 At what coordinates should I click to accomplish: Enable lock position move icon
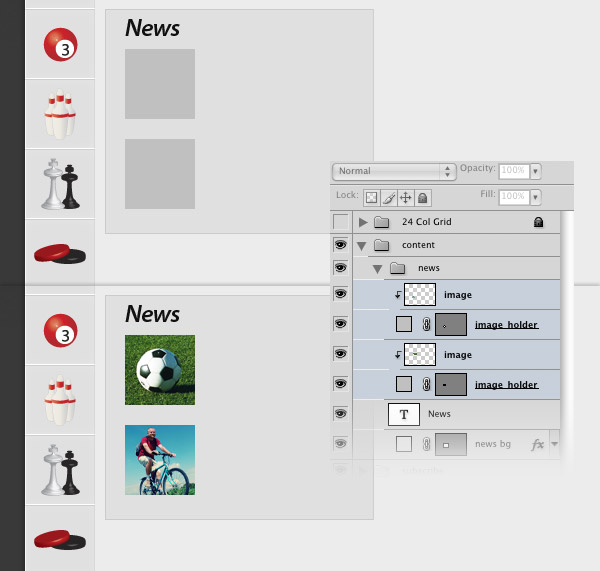click(x=406, y=198)
